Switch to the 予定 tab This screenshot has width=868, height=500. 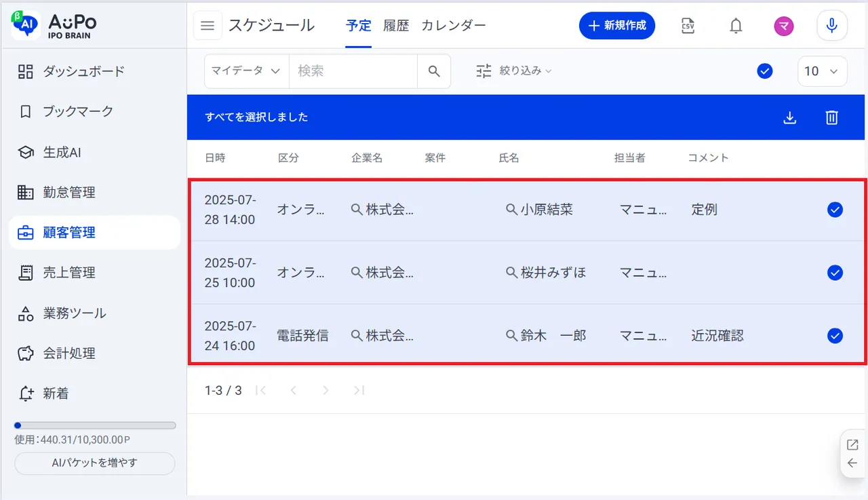tap(358, 26)
